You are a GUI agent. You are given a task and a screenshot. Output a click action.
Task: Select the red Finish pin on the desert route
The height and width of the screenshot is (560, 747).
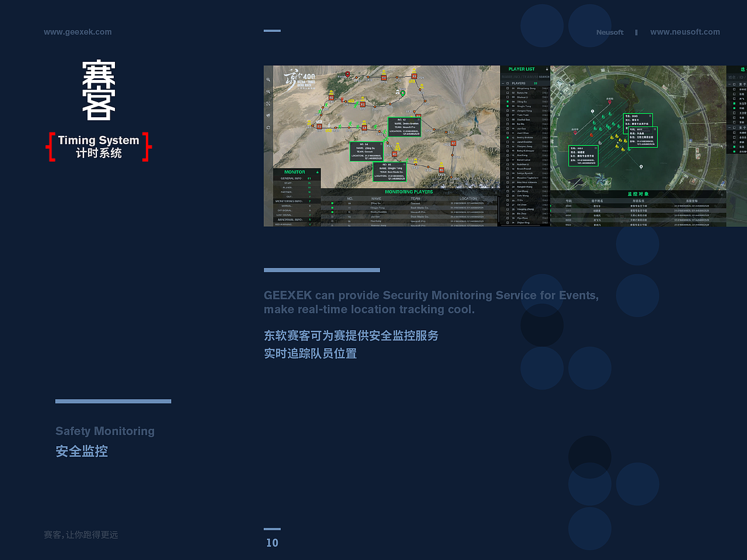pyautogui.click(x=347, y=74)
